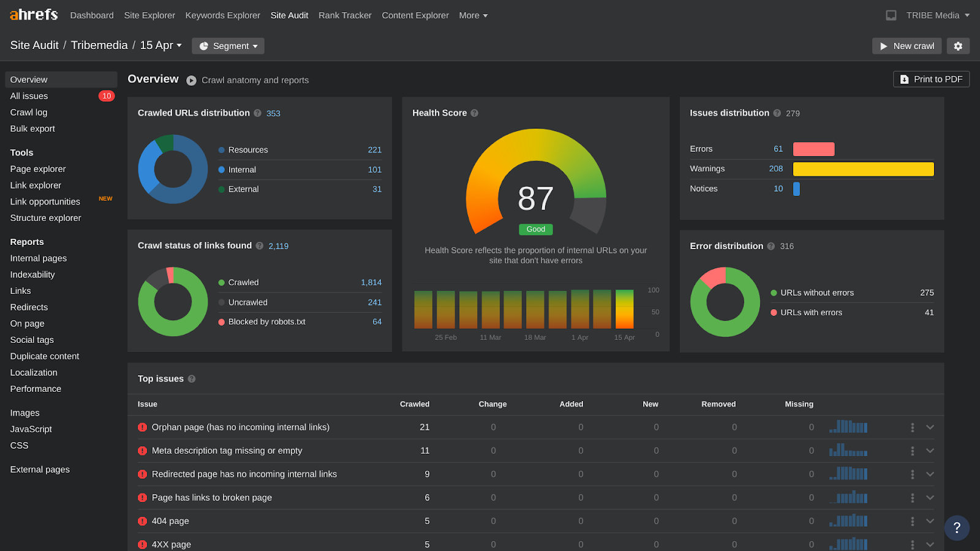This screenshot has height=551, width=980.
Task: Open All issues in sidebar
Action: (29, 96)
